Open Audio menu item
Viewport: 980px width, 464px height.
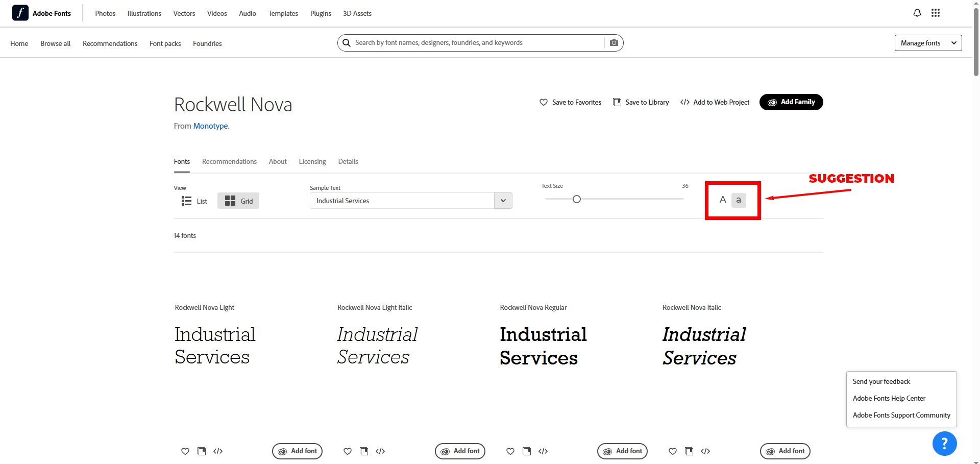[x=248, y=13]
